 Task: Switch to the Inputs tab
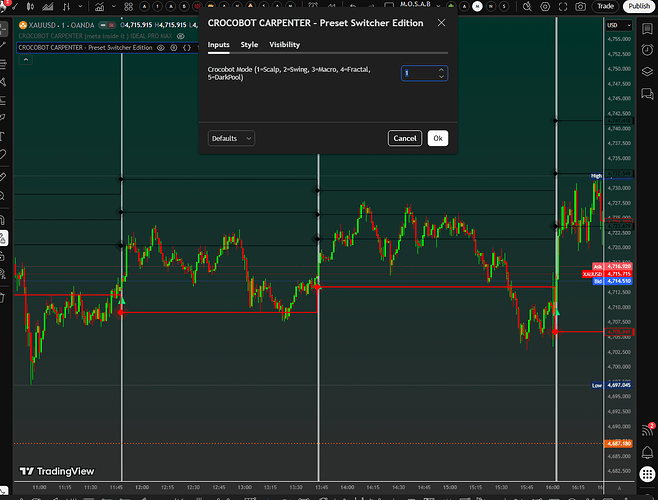pyautogui.click(x=219, y=45)
